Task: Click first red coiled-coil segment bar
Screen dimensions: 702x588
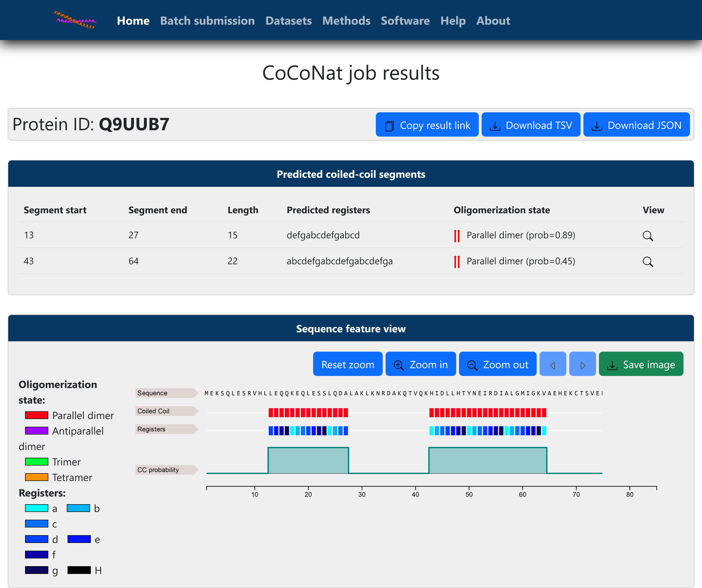Action: pos(308,413)
